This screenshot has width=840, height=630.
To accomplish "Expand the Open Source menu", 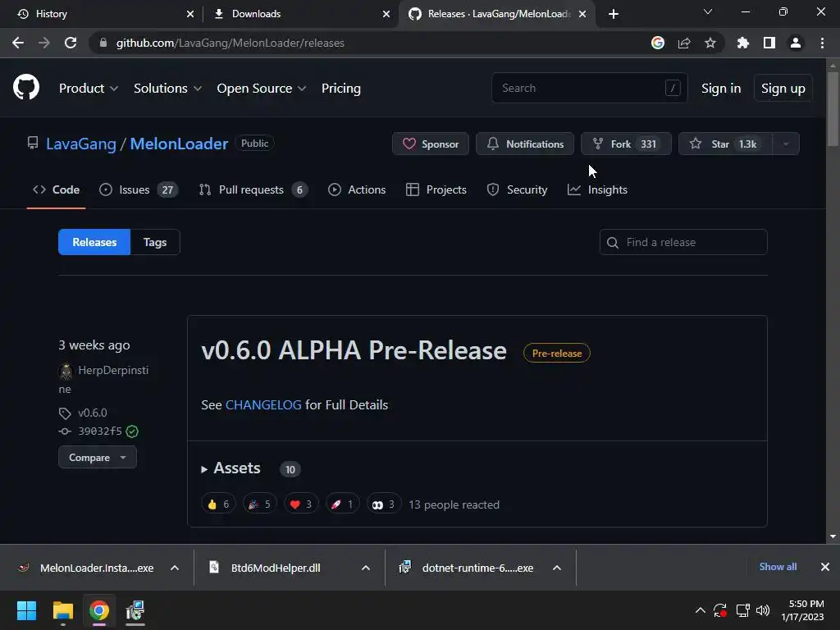I will (x=262, y=89).
